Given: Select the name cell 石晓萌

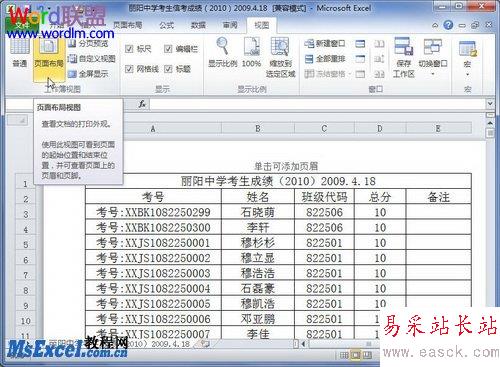Looking at the screenshot, I should pos(258,212).
